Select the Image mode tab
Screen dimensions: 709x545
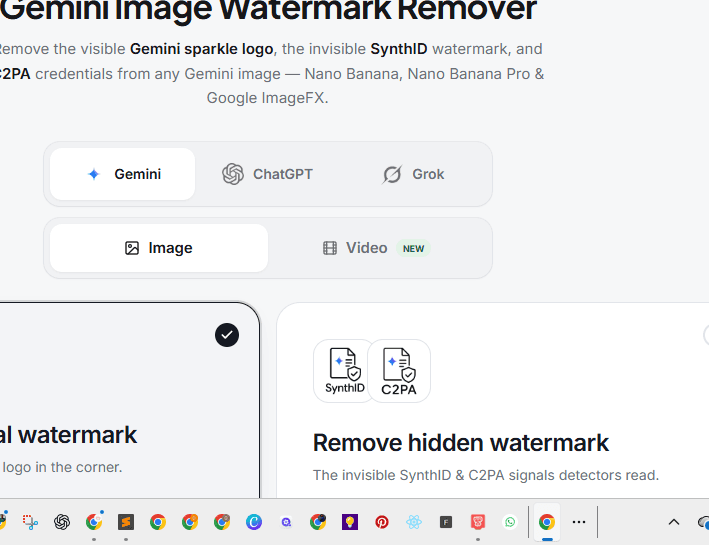[x=159, y=248]
